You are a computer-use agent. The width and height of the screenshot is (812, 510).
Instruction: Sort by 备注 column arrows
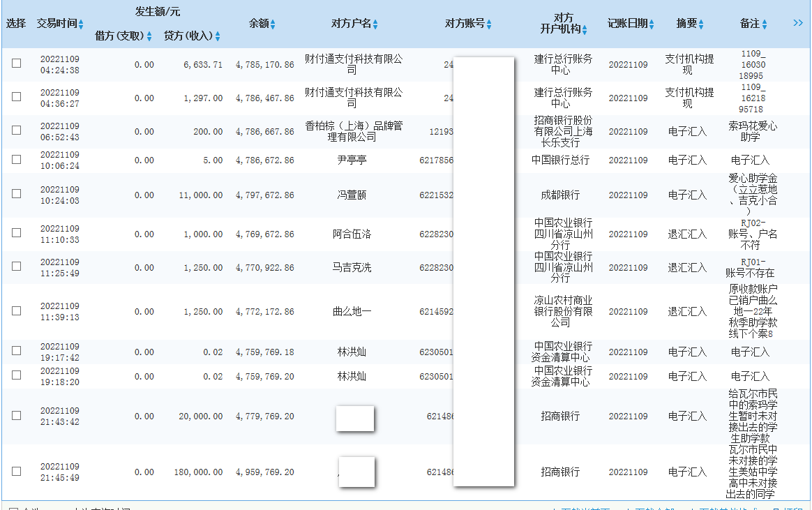click(765, 24)
